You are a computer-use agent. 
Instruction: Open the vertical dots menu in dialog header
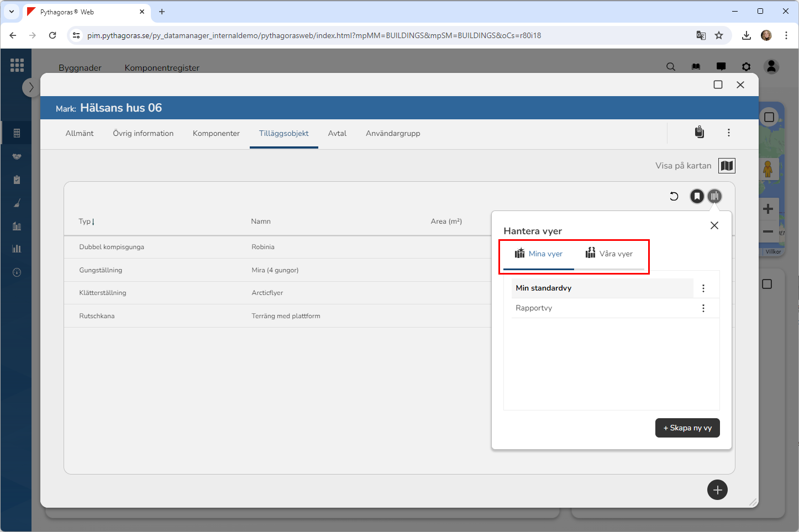728,133
